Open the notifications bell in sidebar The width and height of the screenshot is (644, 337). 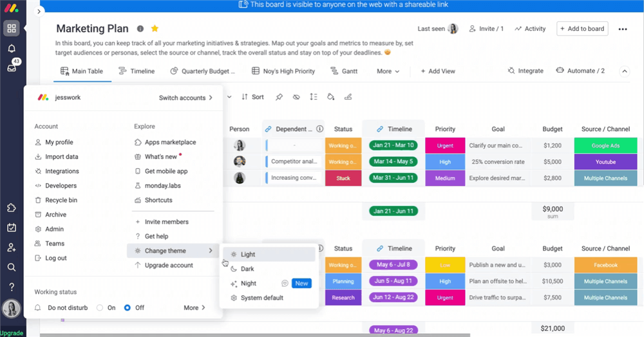pos(12,48)
